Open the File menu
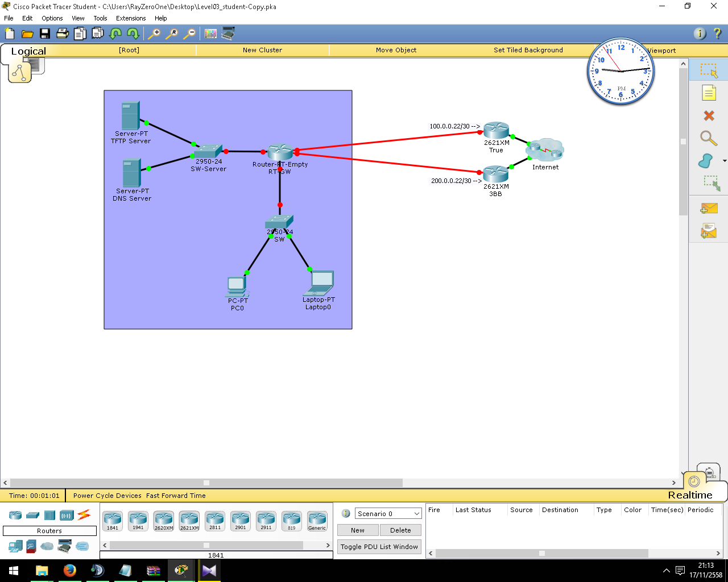 point(9,18)
